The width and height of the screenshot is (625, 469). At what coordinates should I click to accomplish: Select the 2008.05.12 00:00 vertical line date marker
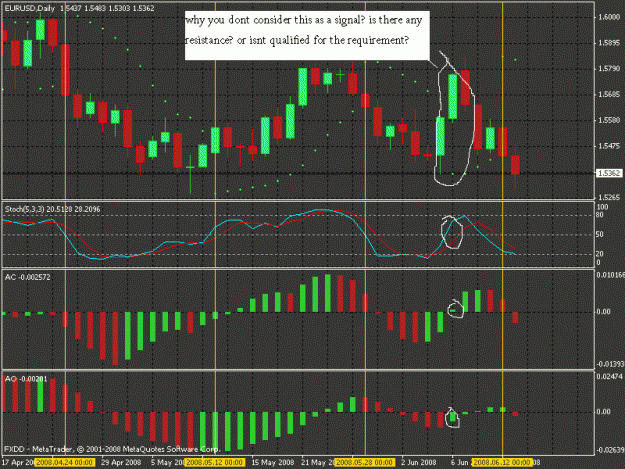215,463
